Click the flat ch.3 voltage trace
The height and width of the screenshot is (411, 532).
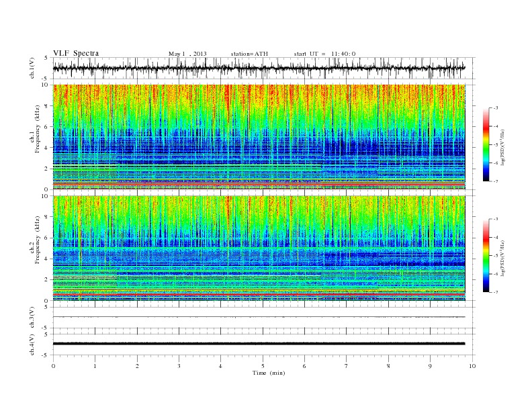259,317
